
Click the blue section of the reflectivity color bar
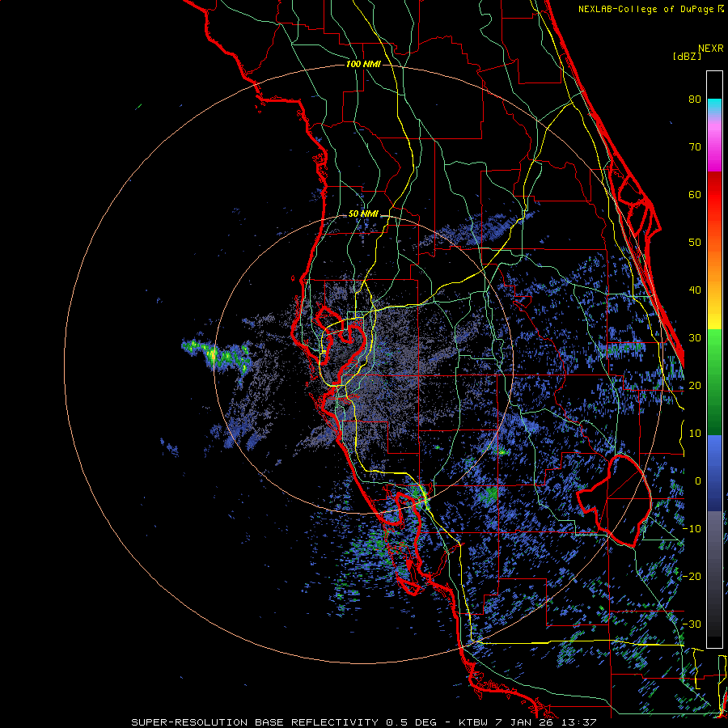click(714, 472)
